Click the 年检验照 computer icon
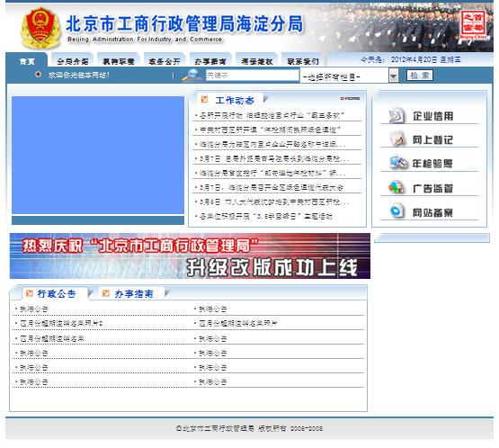 coord(398,163)
